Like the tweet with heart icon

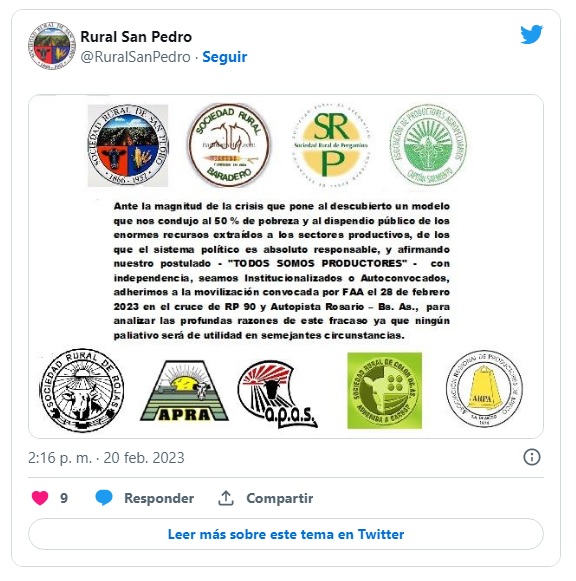coord(40,498)
